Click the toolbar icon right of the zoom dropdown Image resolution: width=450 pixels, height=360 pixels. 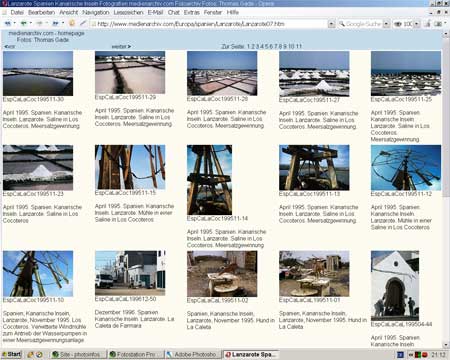pos(428,24)
